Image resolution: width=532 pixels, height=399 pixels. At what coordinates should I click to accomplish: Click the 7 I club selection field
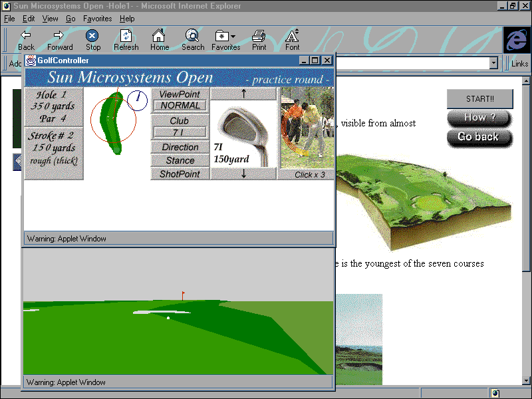click(x=180, y=132)
